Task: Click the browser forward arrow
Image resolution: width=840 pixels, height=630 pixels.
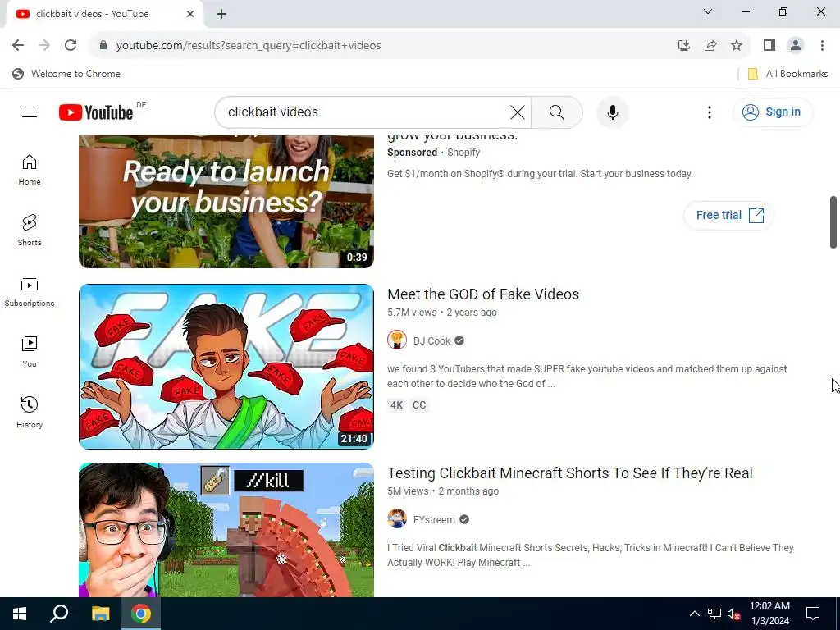Action: [x=44, y=45]
